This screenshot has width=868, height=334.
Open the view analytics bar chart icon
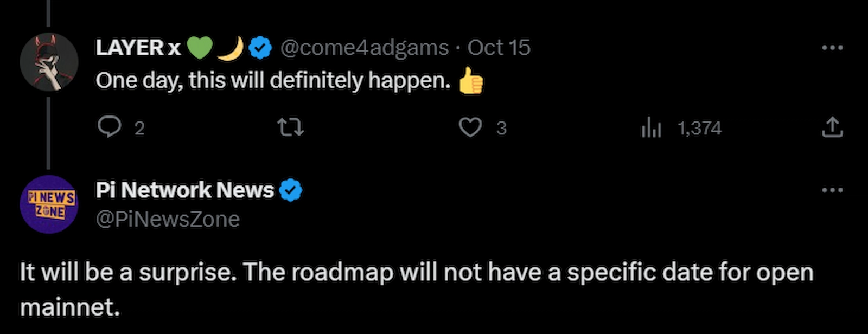651,128
